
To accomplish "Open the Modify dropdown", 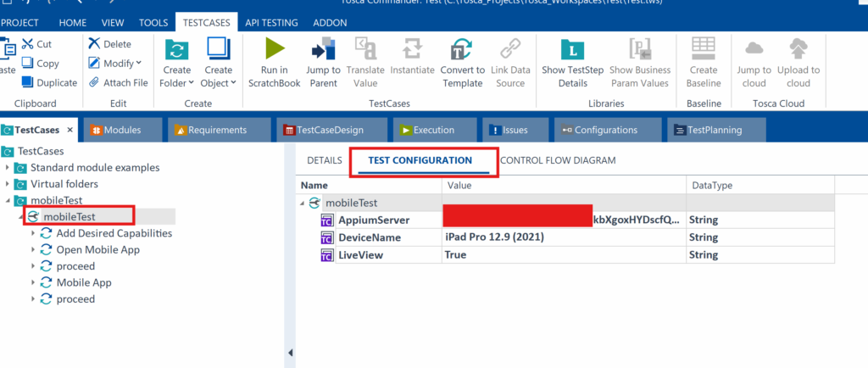I will click(138, 63).
